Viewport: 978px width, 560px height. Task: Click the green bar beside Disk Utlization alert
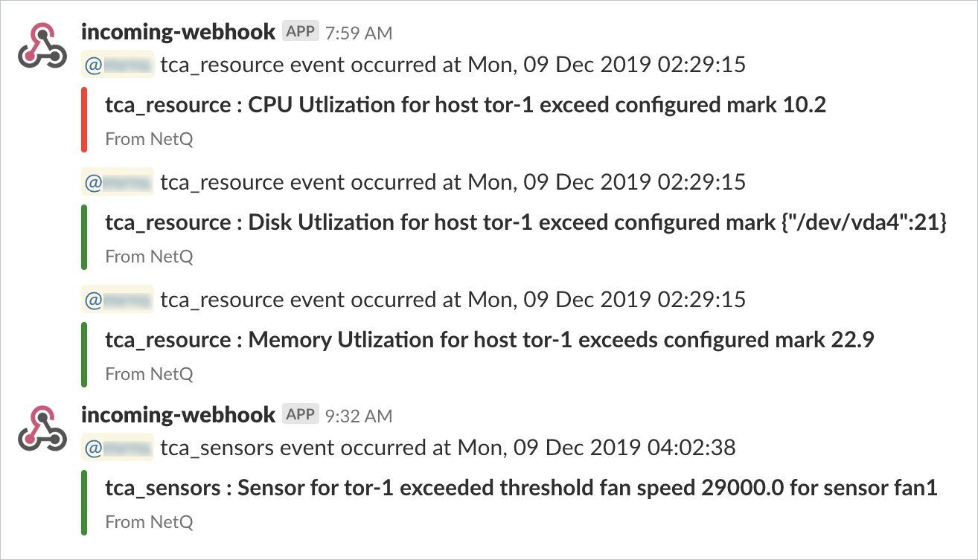pyautogui.click(x=85, y=237)
